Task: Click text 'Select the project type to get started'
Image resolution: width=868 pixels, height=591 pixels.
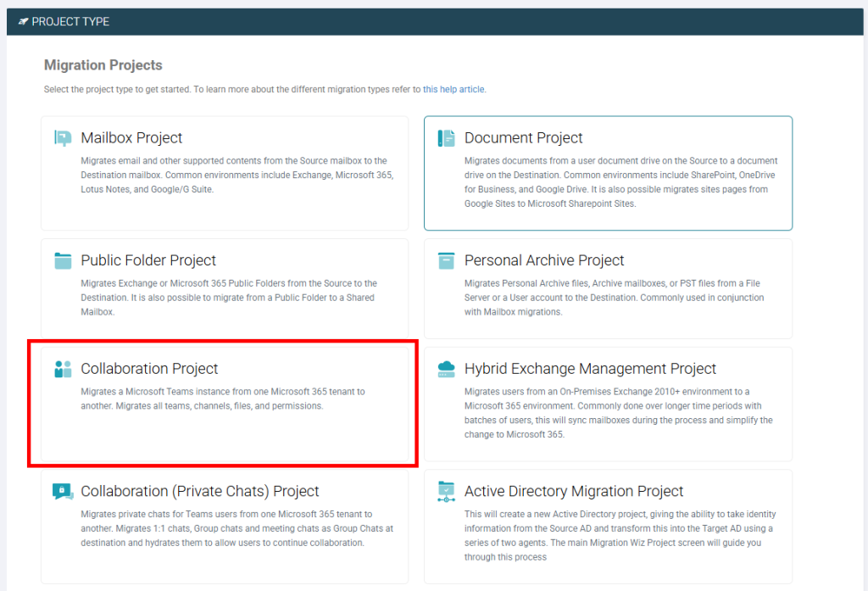Action: pos(117,89)
